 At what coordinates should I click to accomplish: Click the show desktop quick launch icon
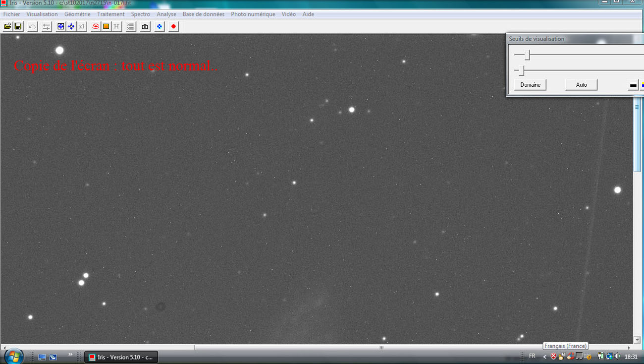(42, 357)
